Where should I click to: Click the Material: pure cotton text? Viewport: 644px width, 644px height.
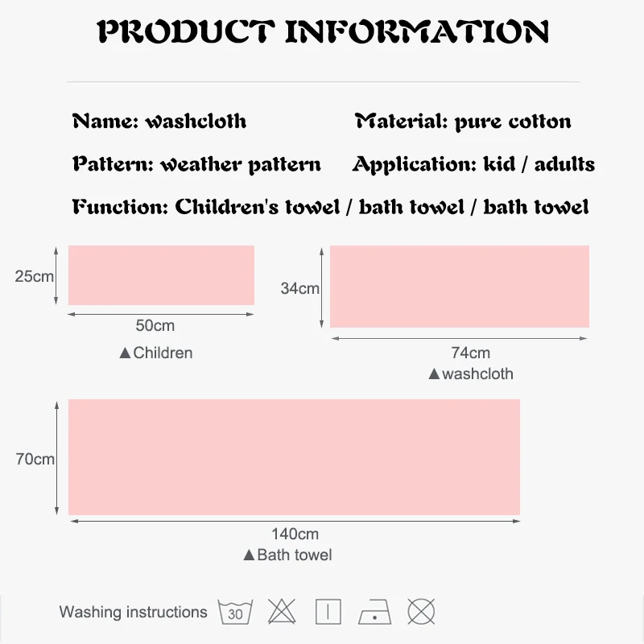click(463, 122)
